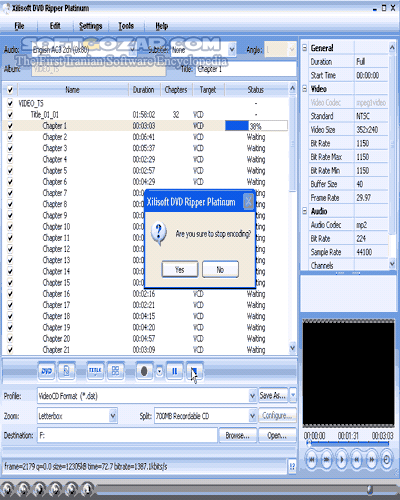This screenshot has height=500, width=400.
Task: Open the Subtitle dropdown
Action: [x=232, y=50]
